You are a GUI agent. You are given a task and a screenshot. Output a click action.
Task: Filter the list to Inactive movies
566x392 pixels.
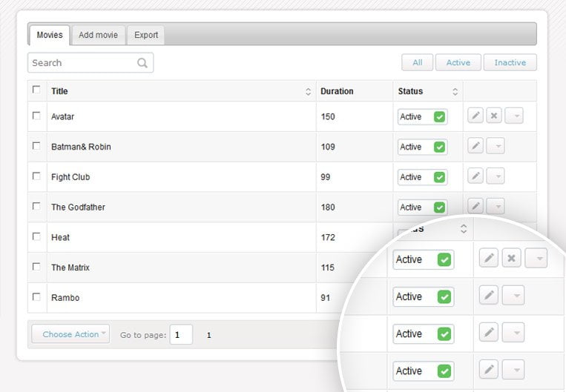(510, 62)
